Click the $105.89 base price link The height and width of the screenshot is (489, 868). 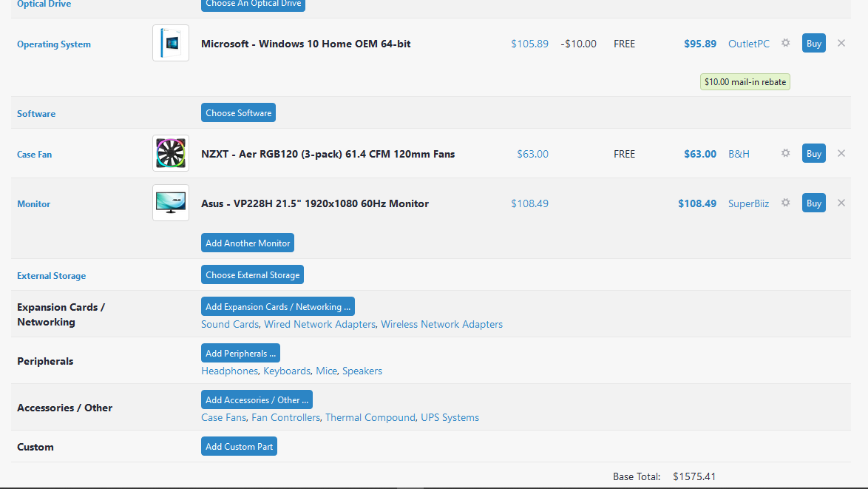tap(530, 44)
